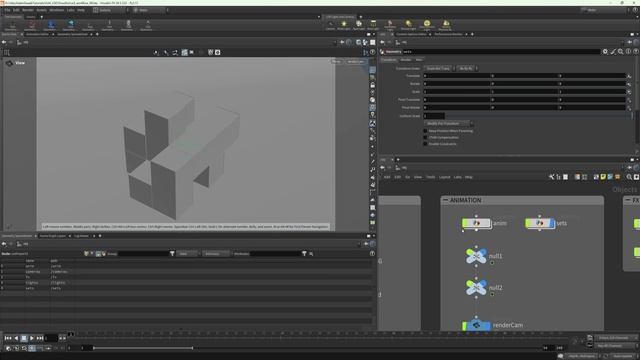640x360 pixels.
Task: Adjust the Uniform Scale slider
Action: click(x=538, y=116)
